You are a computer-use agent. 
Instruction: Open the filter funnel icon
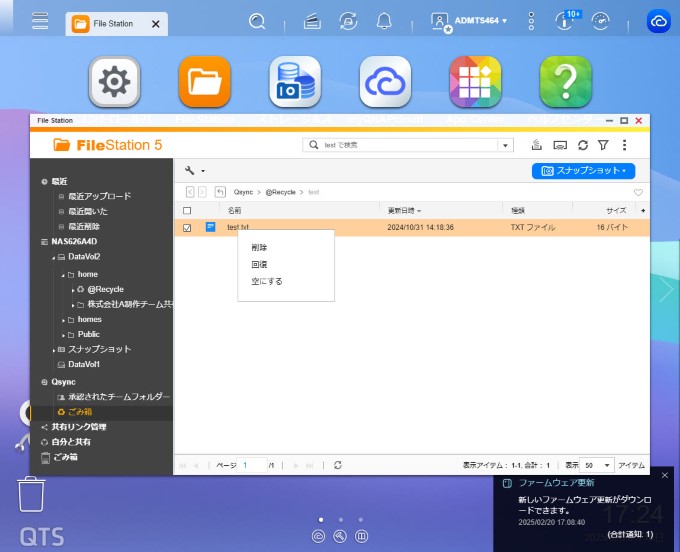click(x=603, y=145)
